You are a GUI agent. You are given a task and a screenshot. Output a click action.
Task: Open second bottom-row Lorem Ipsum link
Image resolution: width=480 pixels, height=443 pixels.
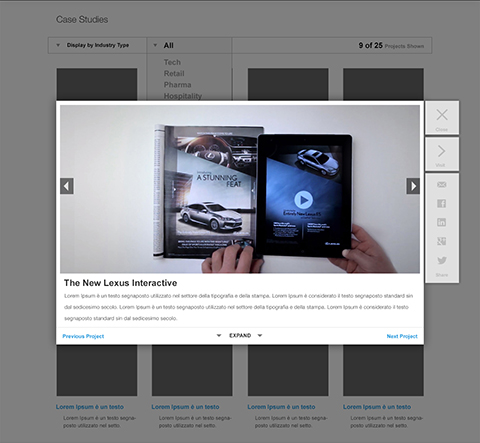(185, 407)
